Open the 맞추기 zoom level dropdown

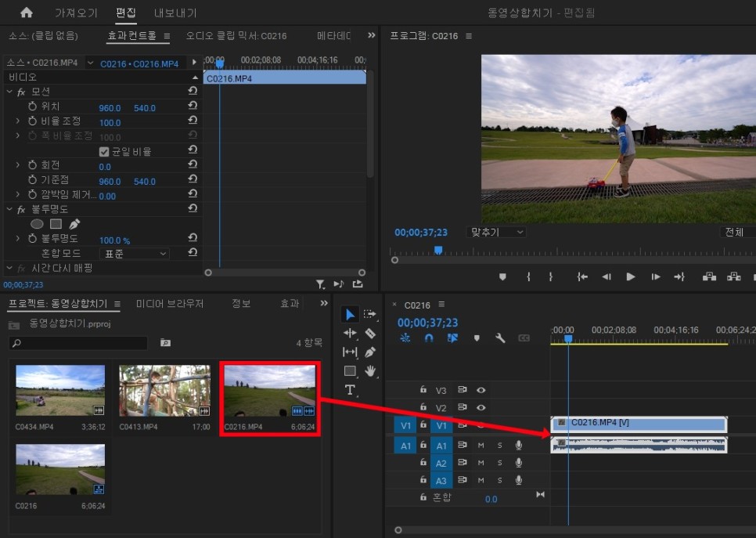pyautogui.click(x=497, y=232)
